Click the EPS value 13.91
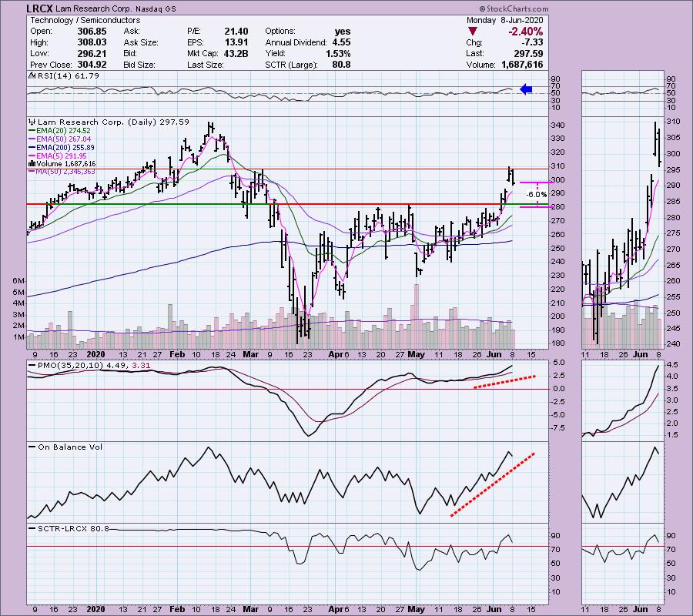 pos(236,42)
